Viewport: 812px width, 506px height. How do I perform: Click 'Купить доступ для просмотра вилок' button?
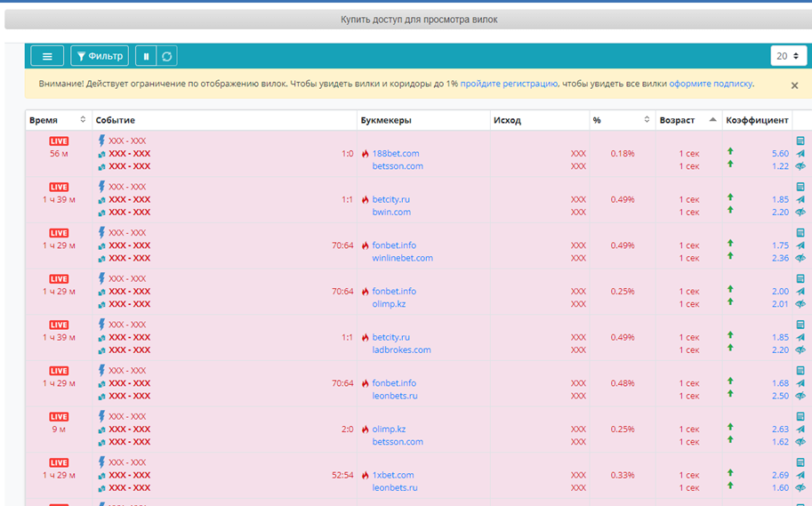[x=406, y=19]
